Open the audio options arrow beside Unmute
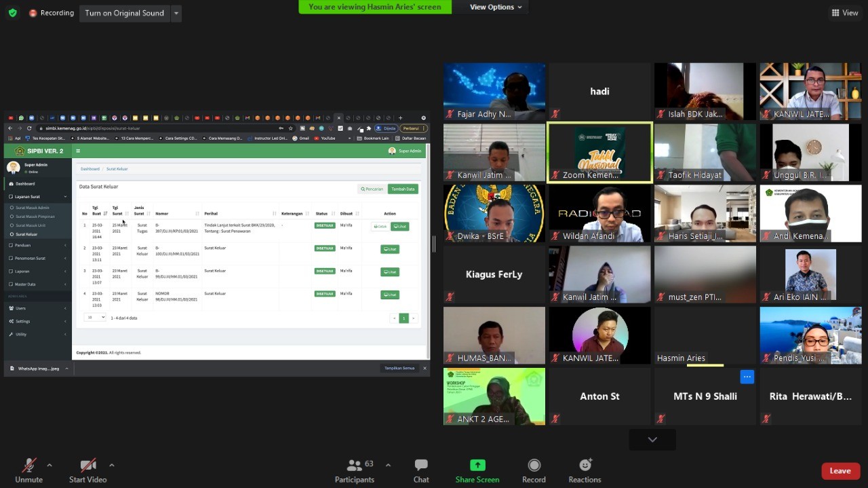This screenshot has height=488, width=868. (x=50, y=465)
